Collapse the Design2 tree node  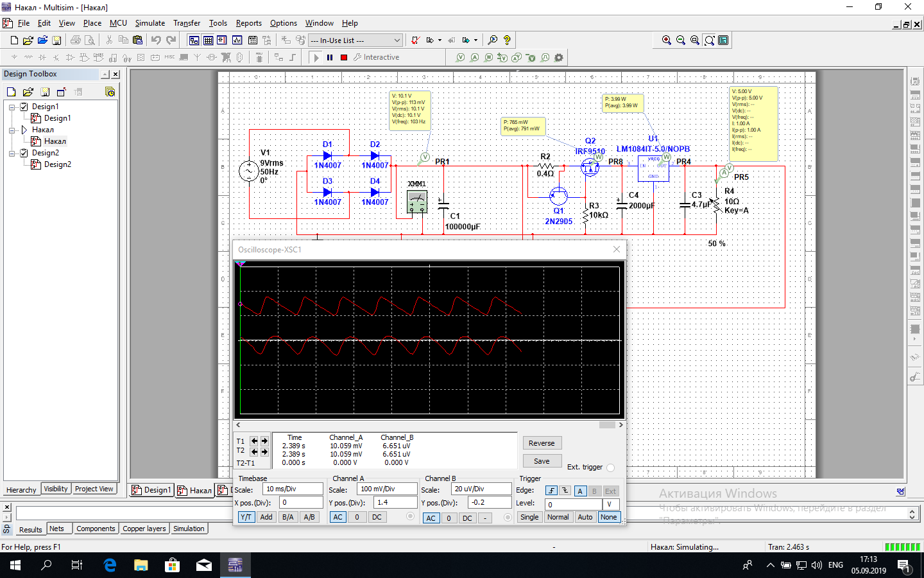click(x=12, y=153)
